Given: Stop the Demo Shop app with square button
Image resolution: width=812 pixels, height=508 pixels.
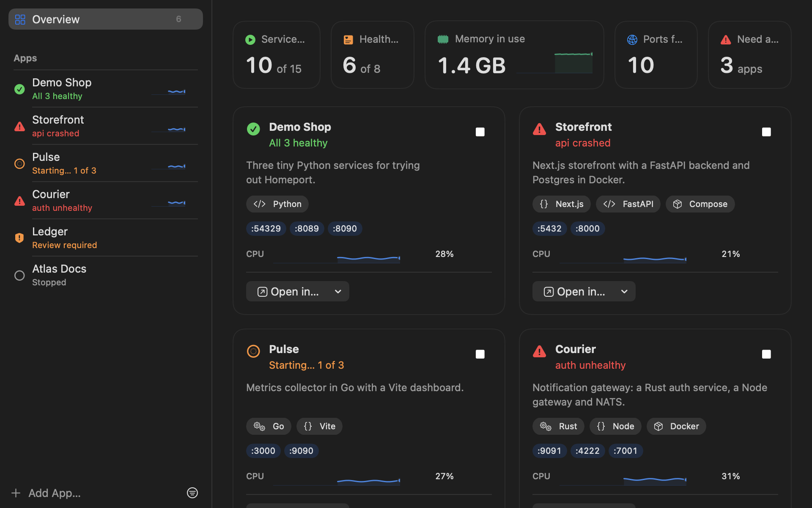Looking at the screenshot, I should (480, 132).
